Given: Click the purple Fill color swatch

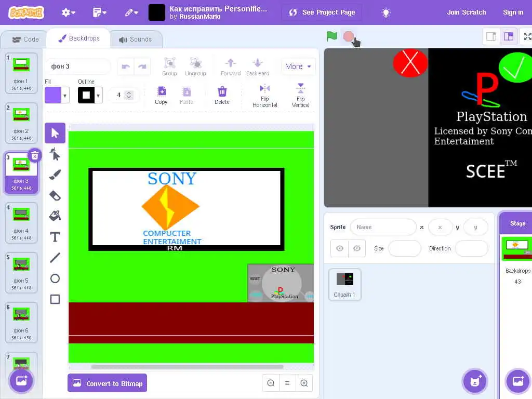Looking at the screenshot, I should (x=53, y=96).
